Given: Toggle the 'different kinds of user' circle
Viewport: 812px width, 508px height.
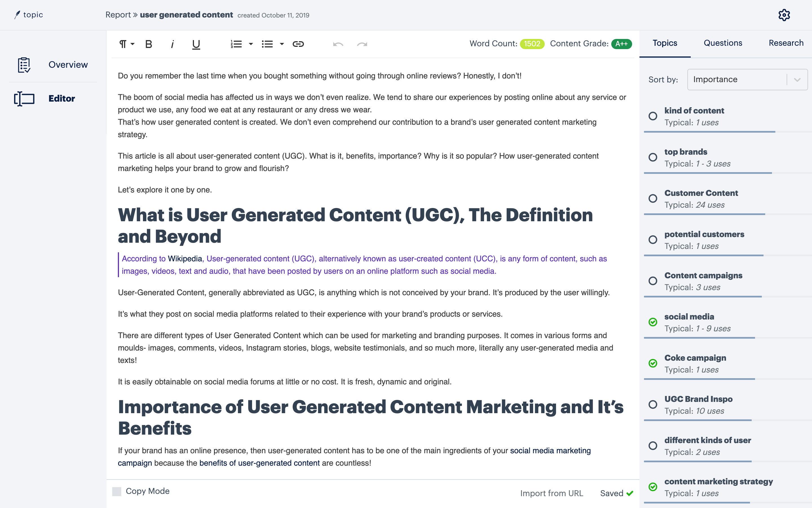Looking at the screenshot, I should (653, 446).
